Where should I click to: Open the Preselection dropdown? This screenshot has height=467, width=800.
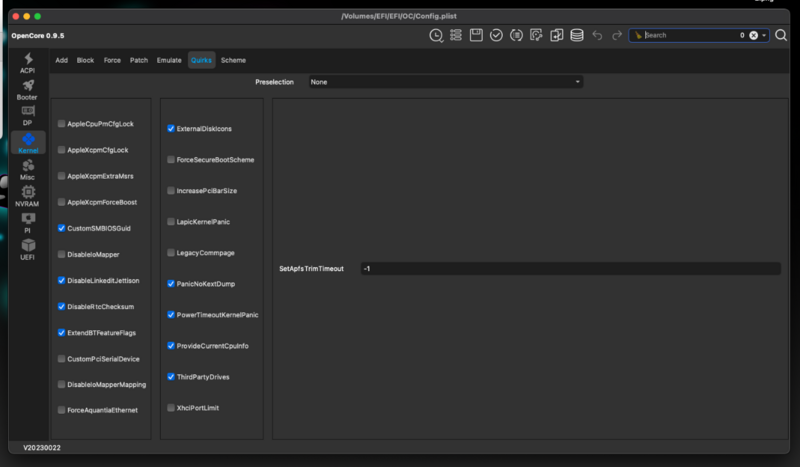(445, 82)
